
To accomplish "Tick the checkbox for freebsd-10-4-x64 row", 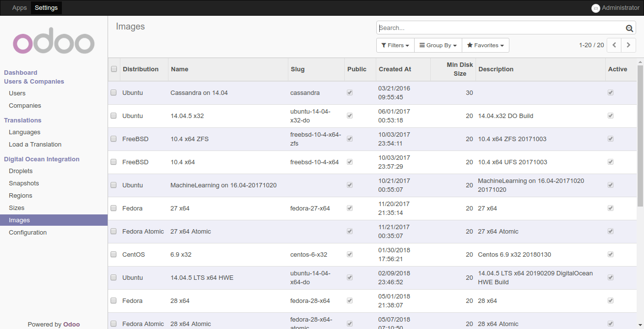I will click(x=113, y=162).
